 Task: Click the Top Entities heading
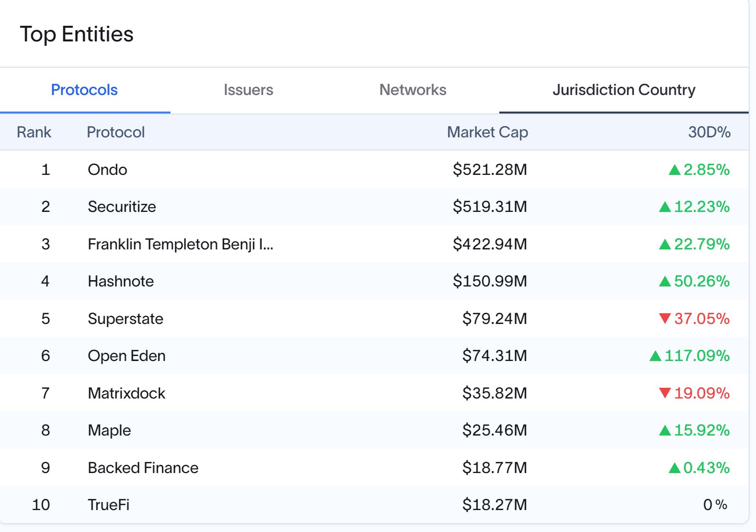point(76,35)
